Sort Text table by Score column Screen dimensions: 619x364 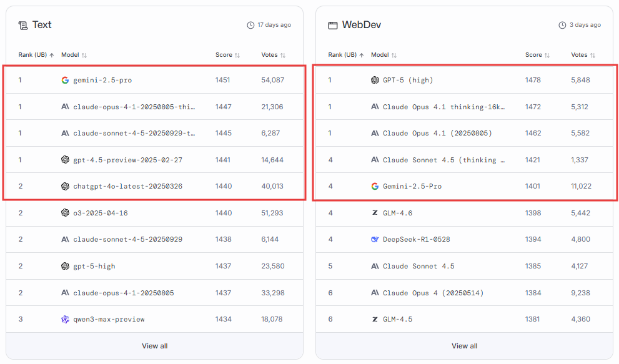click(x=227, y=55)
